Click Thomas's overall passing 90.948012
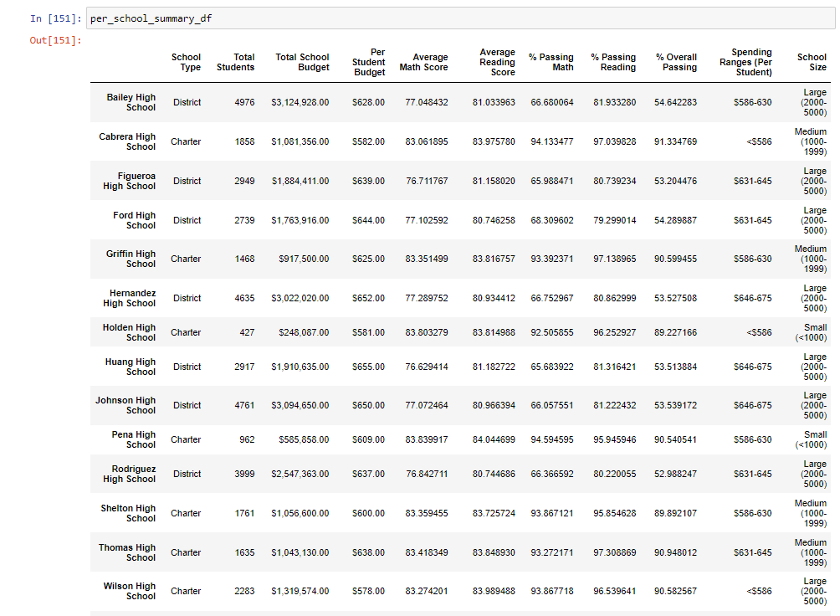The height and width of the screenshot is (616, 840). point(675,552)
